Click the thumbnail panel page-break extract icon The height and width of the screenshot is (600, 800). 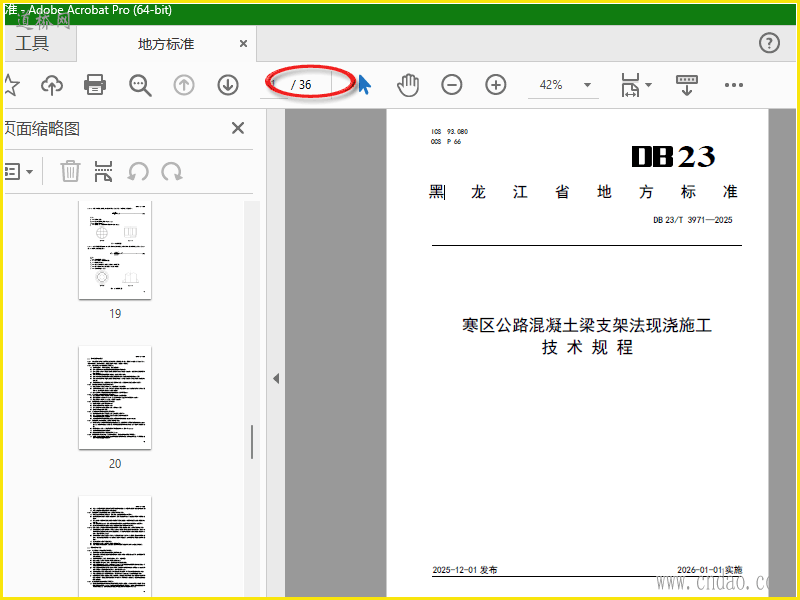pyautogui.click(x=103, y=171)
